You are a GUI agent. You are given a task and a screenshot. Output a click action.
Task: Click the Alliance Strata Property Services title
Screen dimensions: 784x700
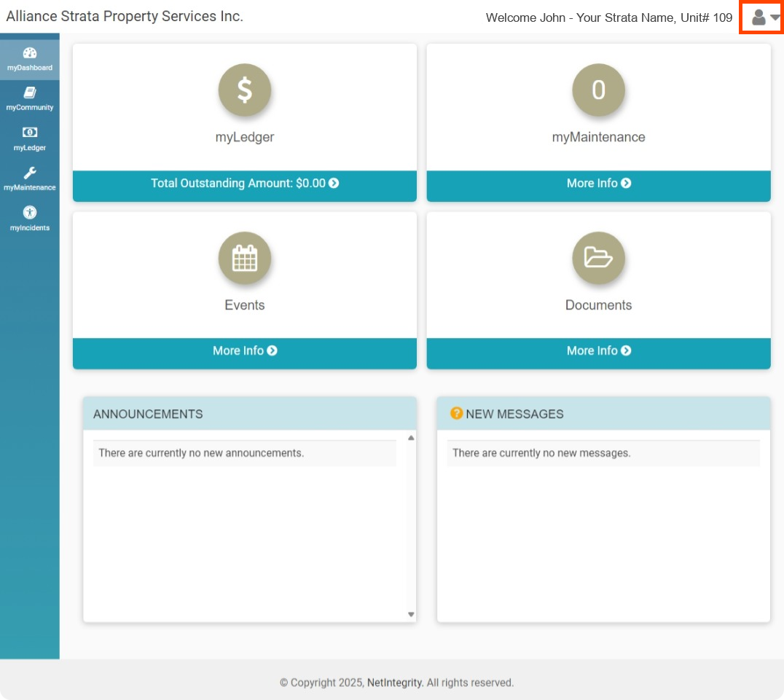[x=125, y=17]
